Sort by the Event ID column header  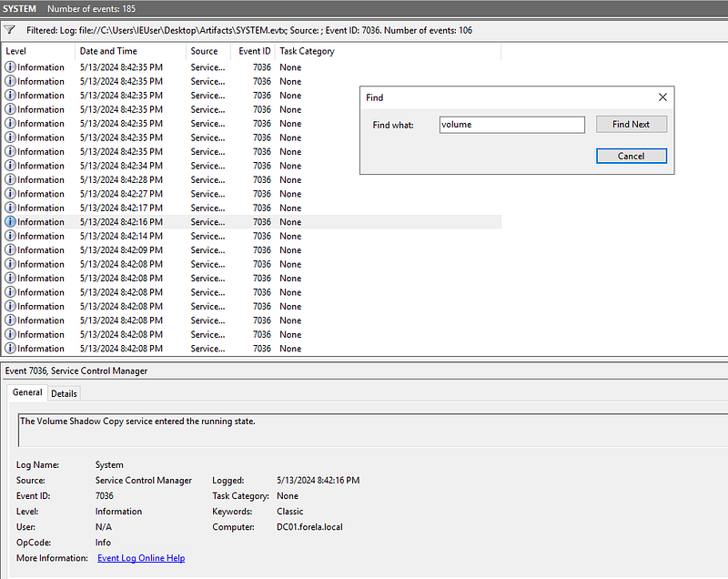(x=253, y=51)
